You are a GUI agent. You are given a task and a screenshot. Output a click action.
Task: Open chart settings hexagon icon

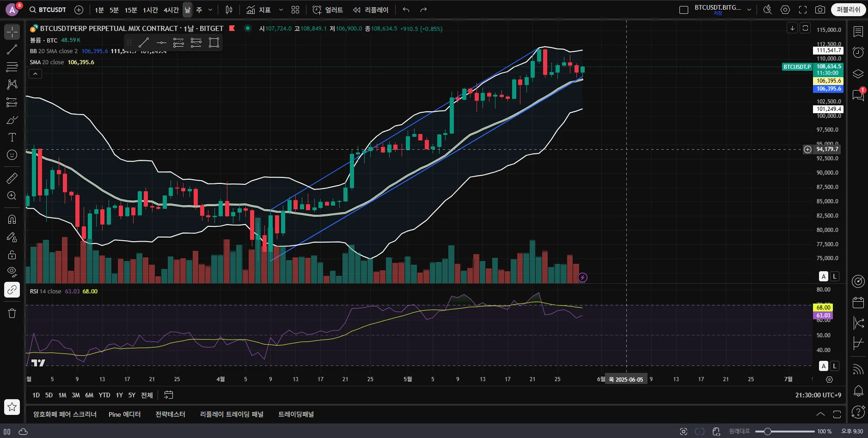click(x=785, y=10)
